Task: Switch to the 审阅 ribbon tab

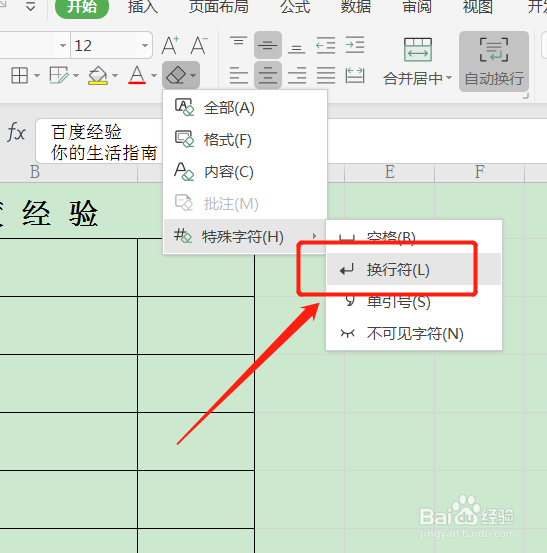Action: [x=417, y=7]
